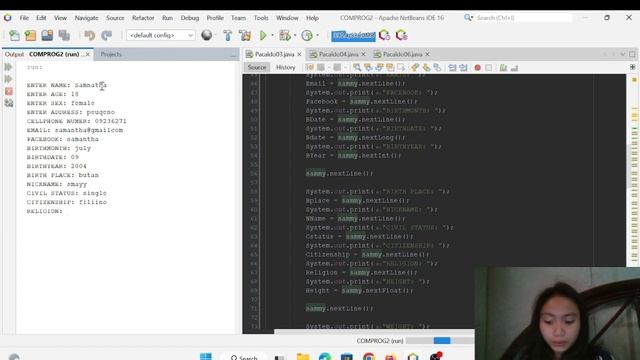This screenshot has width=640, height=360.
Task: Click the Debug Project icon
Action: point(285,36)
